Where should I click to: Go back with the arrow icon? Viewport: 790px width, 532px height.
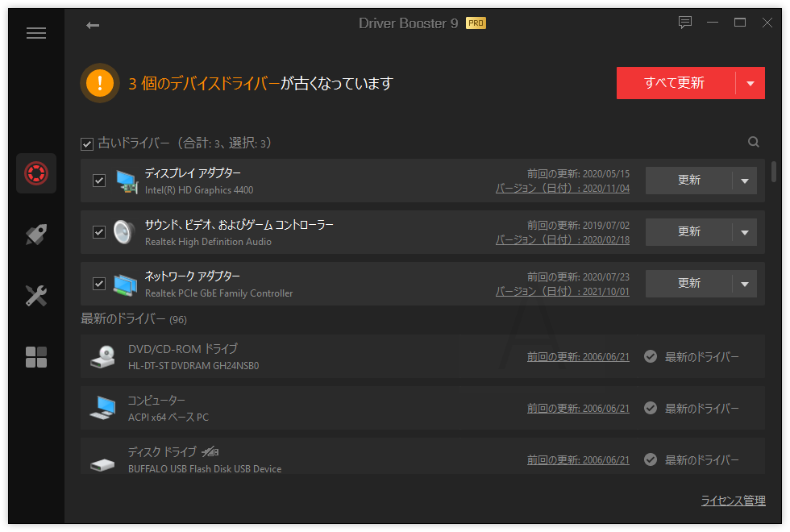click(x=93, y=25)
